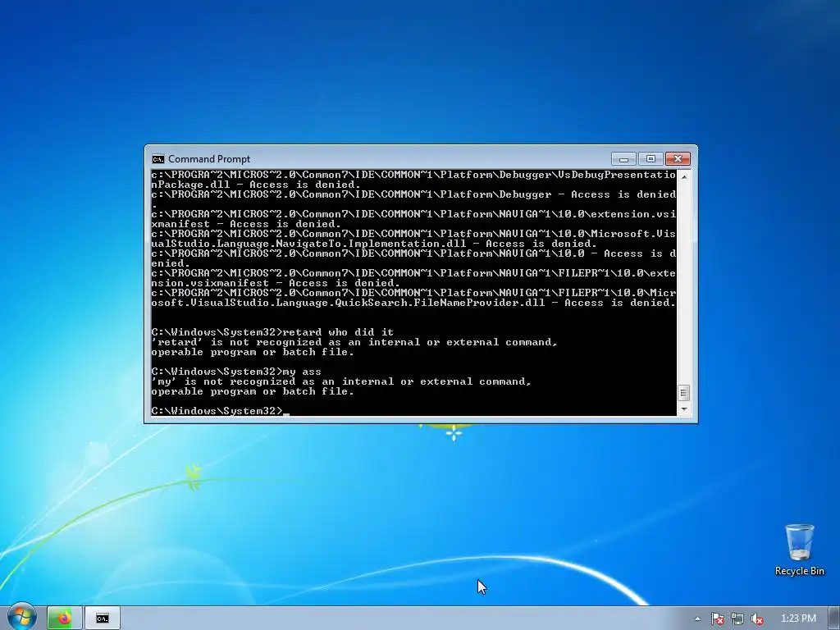Maximize the Command Prompt window
Screen dimensions: 840x630
tap(651, 159)
